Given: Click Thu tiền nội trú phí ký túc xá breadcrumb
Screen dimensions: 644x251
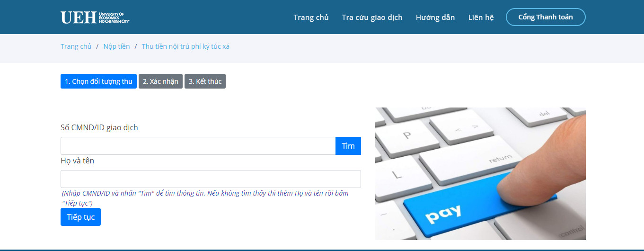Looking at the screenshot, I should coord(185,46).
